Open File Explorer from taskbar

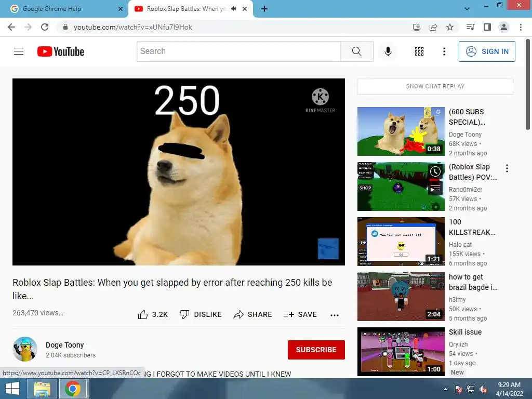(x=42, y=389)
